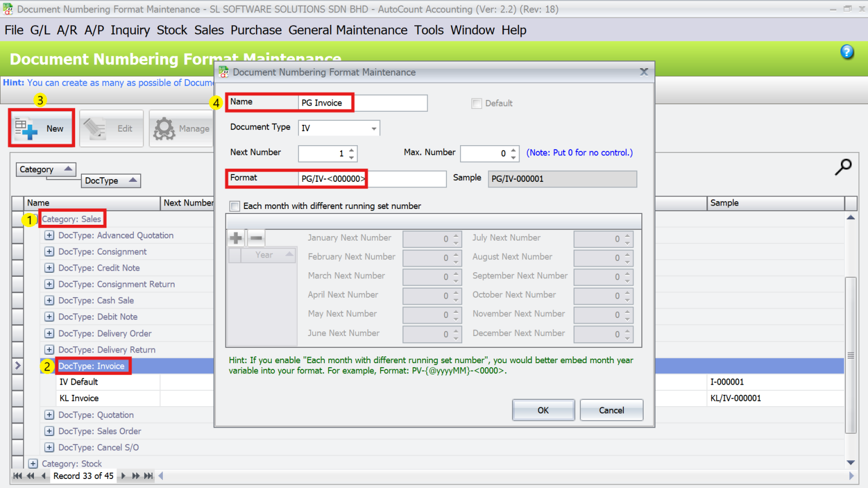Jump to last record using navigation icon

(x=147, y=476)
